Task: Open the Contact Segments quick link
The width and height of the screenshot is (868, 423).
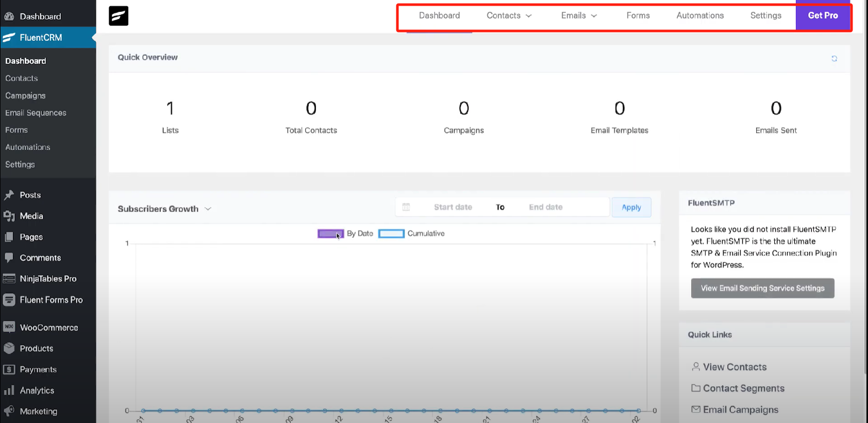Action: 743,388
